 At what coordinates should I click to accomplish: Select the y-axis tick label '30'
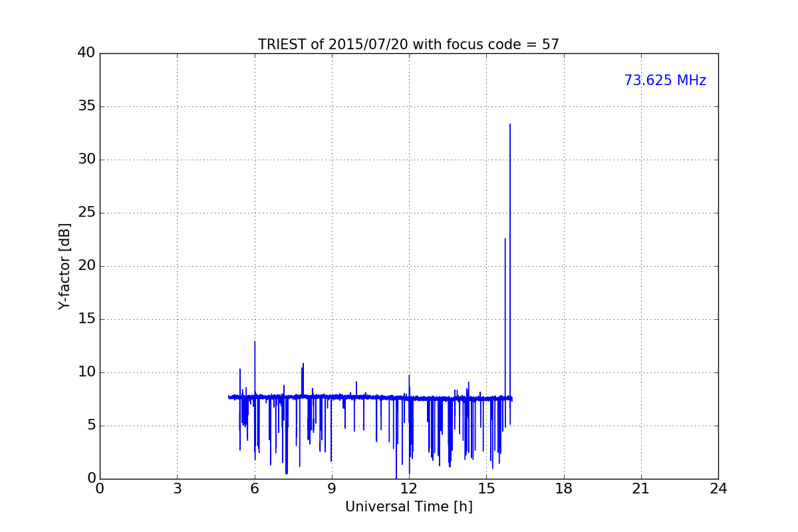[x=86, y=160]
